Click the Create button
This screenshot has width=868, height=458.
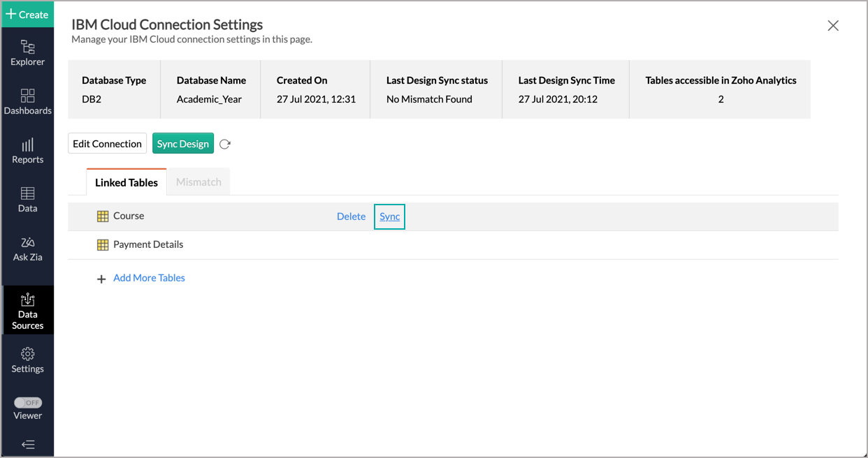(x=27, y=14)
